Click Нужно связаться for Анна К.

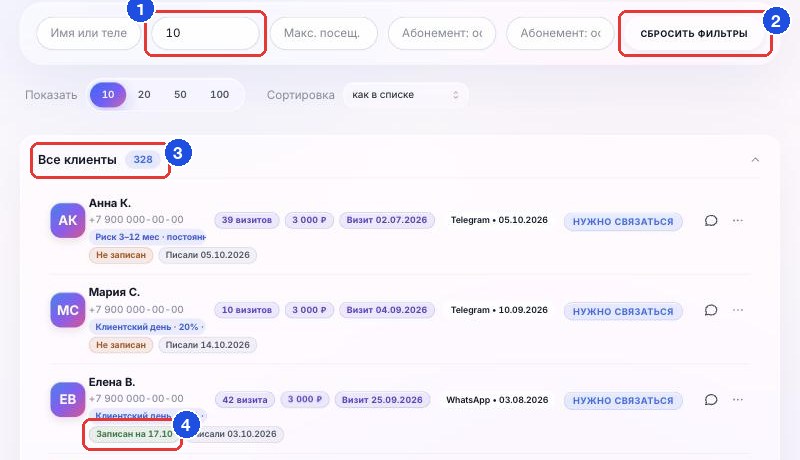pyautogui.click(x=623, y=222)
